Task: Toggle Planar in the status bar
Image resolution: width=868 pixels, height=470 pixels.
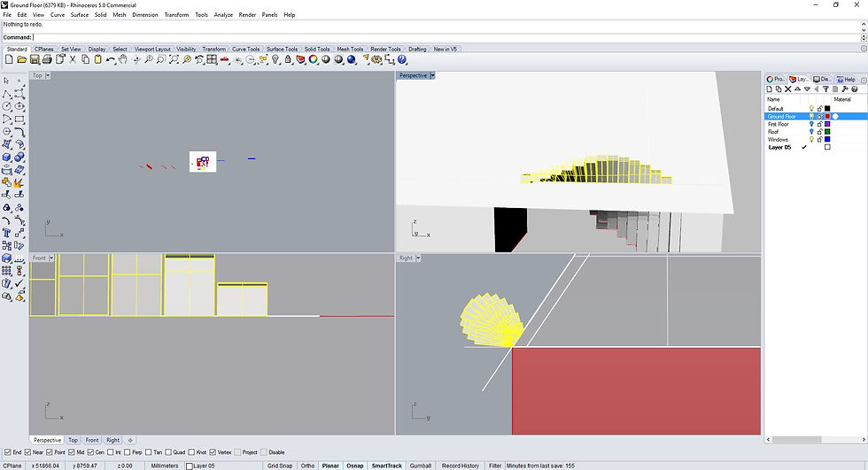Action: (329, 466)
